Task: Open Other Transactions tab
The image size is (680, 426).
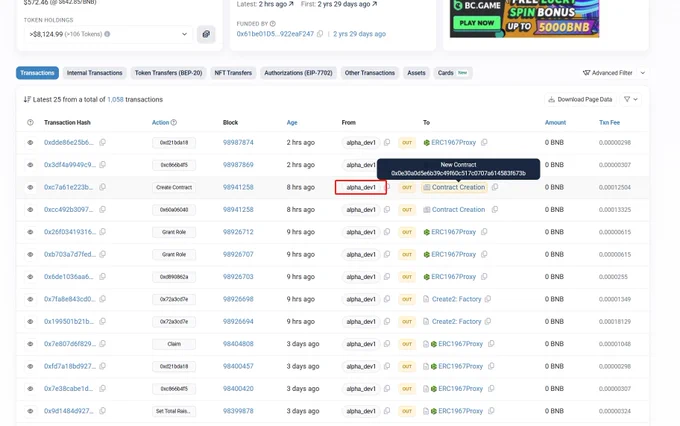Action: tap(369, 73)
